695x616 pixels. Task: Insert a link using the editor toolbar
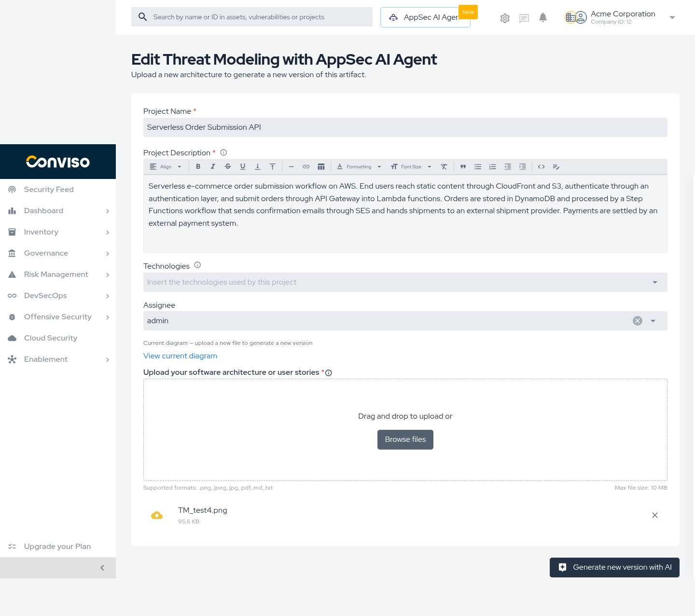click(x=306, y=167)
